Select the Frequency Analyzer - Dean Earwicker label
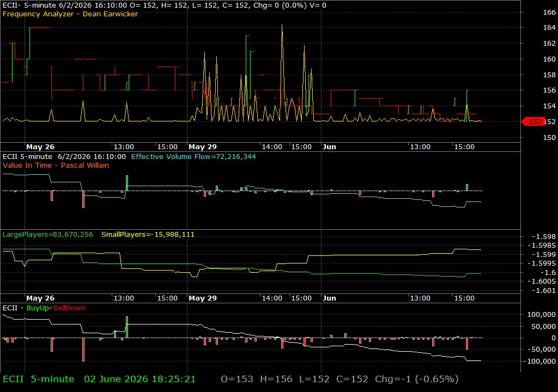 (70, 14)
